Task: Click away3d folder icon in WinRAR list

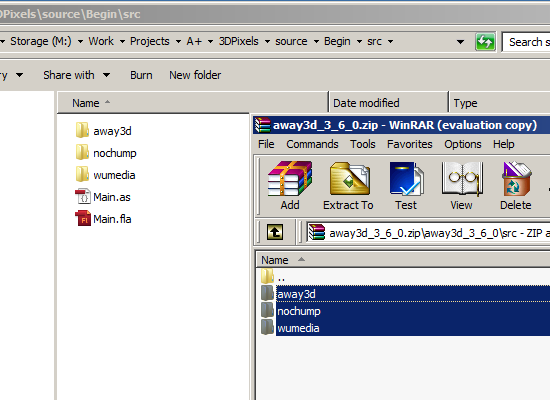Action: 268,293
